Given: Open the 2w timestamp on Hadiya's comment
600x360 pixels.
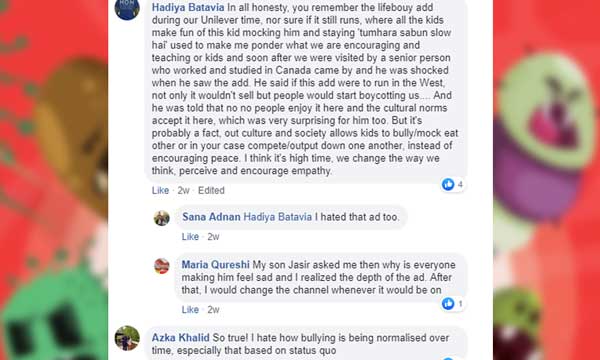Looking at the screenshot, I should (x=184, y=191).
